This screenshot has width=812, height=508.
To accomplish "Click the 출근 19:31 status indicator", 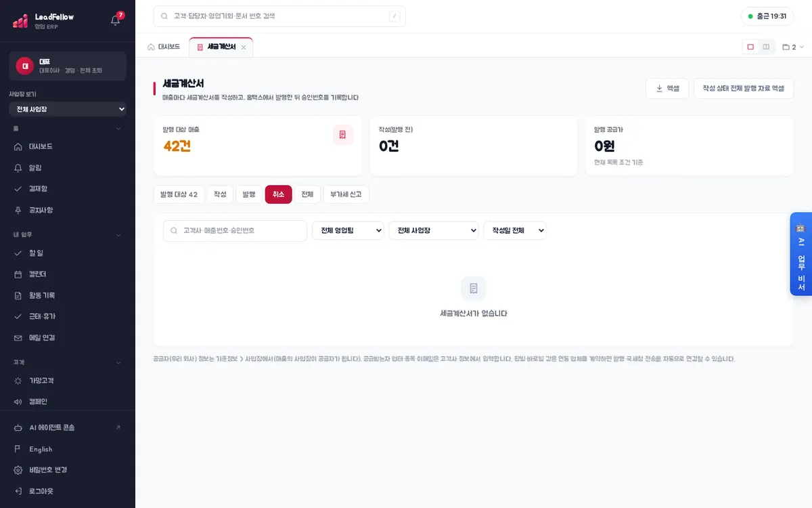I will (767, 16).
